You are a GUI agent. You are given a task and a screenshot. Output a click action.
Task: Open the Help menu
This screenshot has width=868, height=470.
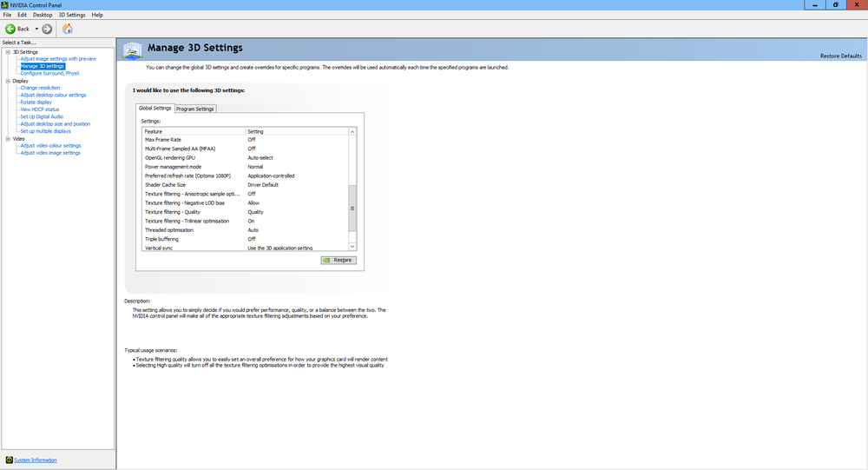pyautogui.click(x=97, y=15)
